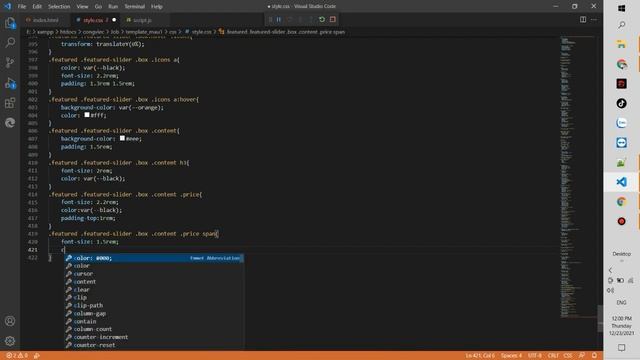Change end of line sequence CRLF

(553, 356)
